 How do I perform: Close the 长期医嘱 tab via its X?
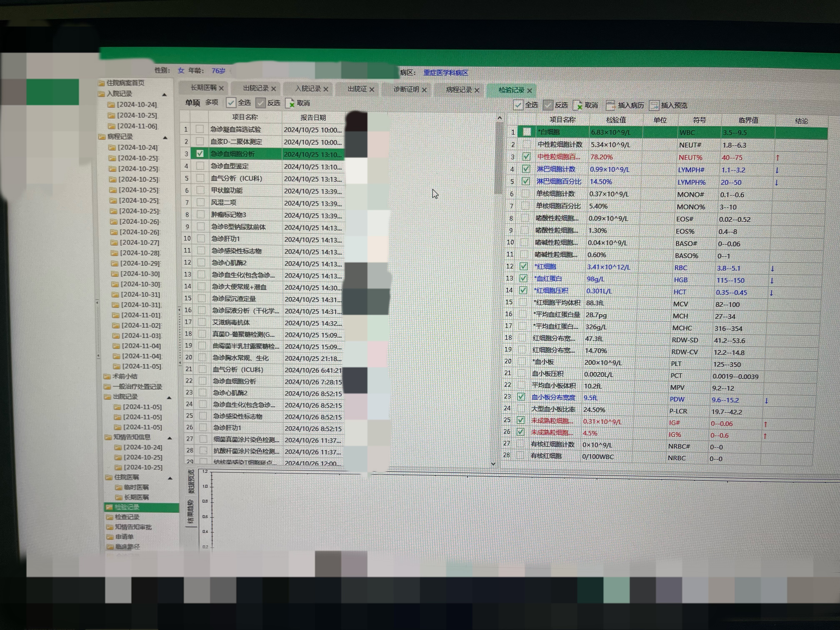pyautogui.click(x=221, y=89)
